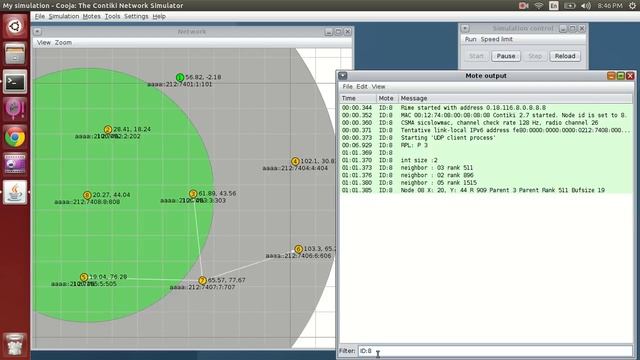The height and width of the screenshot is (360, 640).
Task: Click the disabled Start button
Action: [476, 56]
